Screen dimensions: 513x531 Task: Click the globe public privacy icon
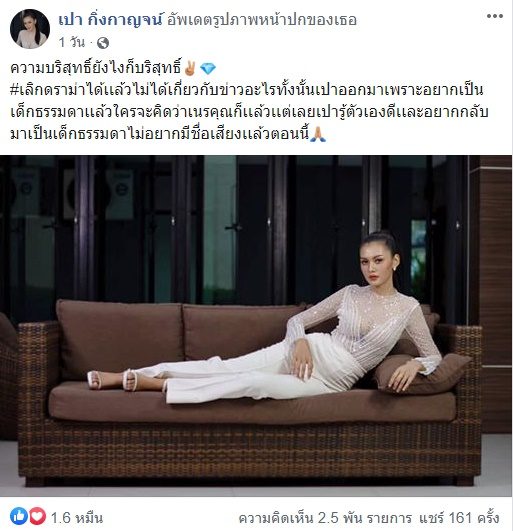103,43
